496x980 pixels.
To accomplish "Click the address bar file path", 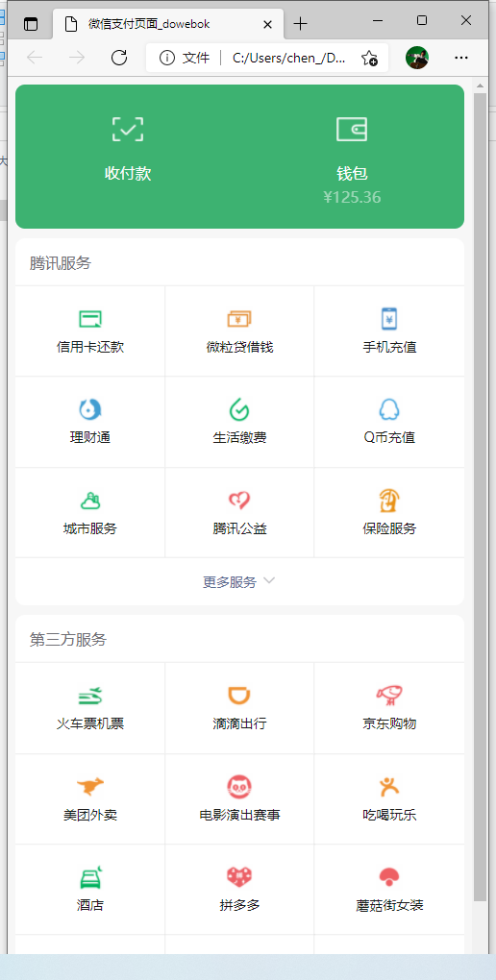I will point(288,58).
